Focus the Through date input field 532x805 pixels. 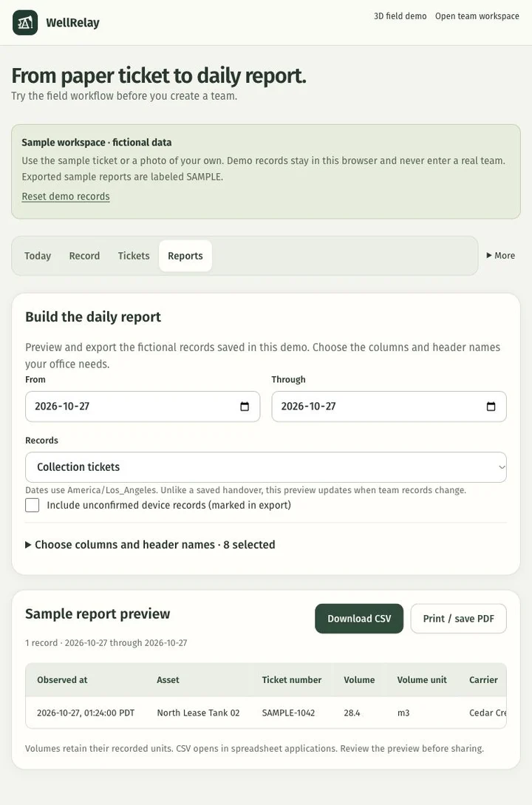[389, 407]
